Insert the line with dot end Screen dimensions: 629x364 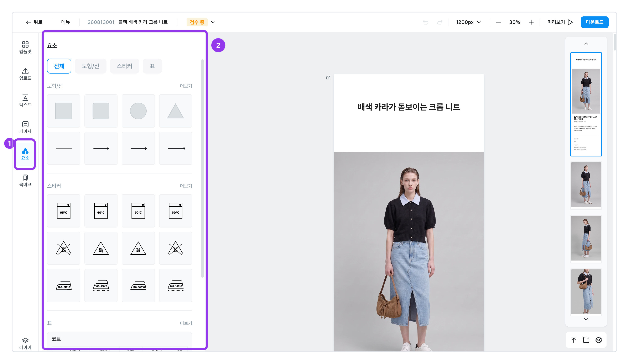click(x=176, y=148)
